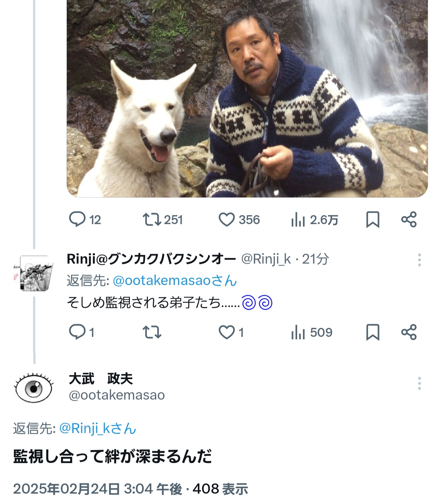Open the @Rinji_kさん reply mention link
This screenshot has height=504, width=441.
(98, 428)
